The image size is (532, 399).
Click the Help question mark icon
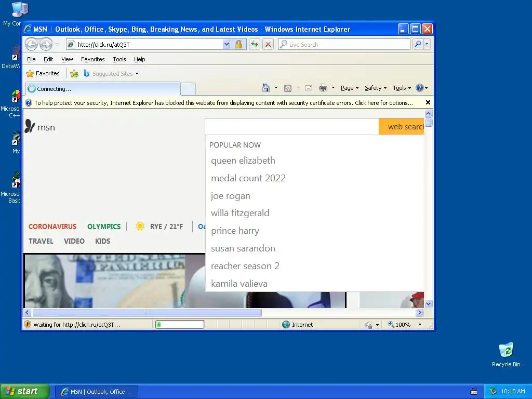coord(420,88)
